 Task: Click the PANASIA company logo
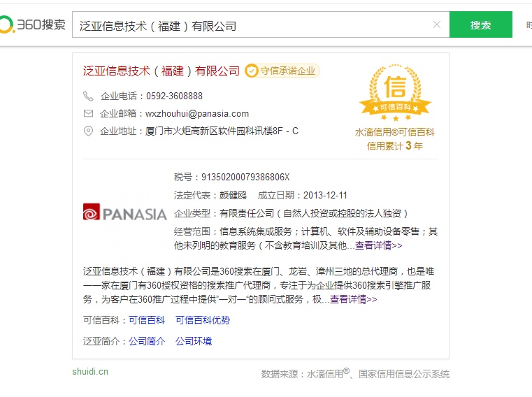click(x=125, y=212)
